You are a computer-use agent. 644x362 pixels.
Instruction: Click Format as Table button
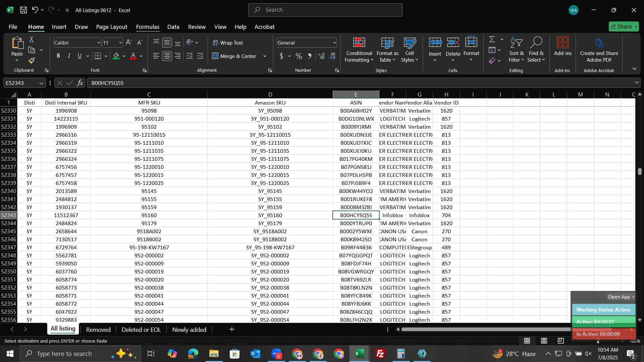[387, 50]
